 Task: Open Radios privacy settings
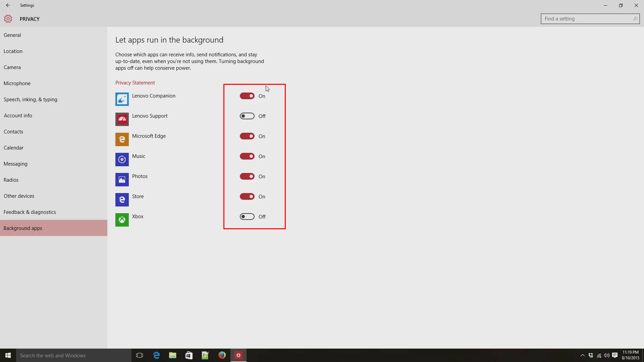[x=54, y=180]
